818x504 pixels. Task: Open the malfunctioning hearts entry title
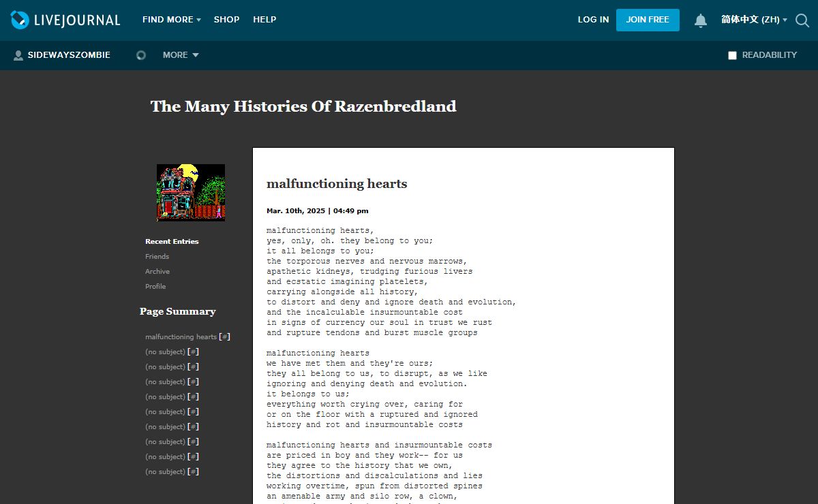[337, 184]
